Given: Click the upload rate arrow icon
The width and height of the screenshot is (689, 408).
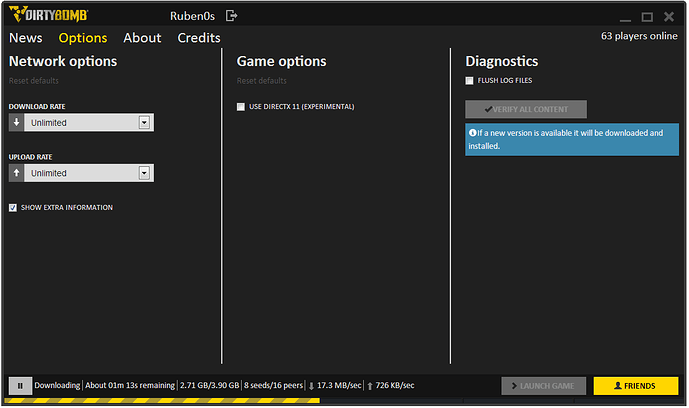Looking at the screenshot, I should (16, 173).
